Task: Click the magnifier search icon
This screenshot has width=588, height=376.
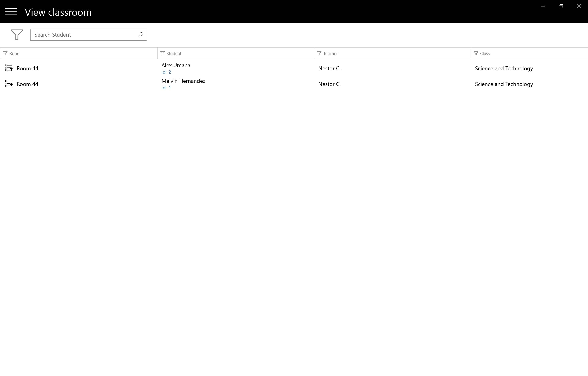Action: tap(141, 35)
